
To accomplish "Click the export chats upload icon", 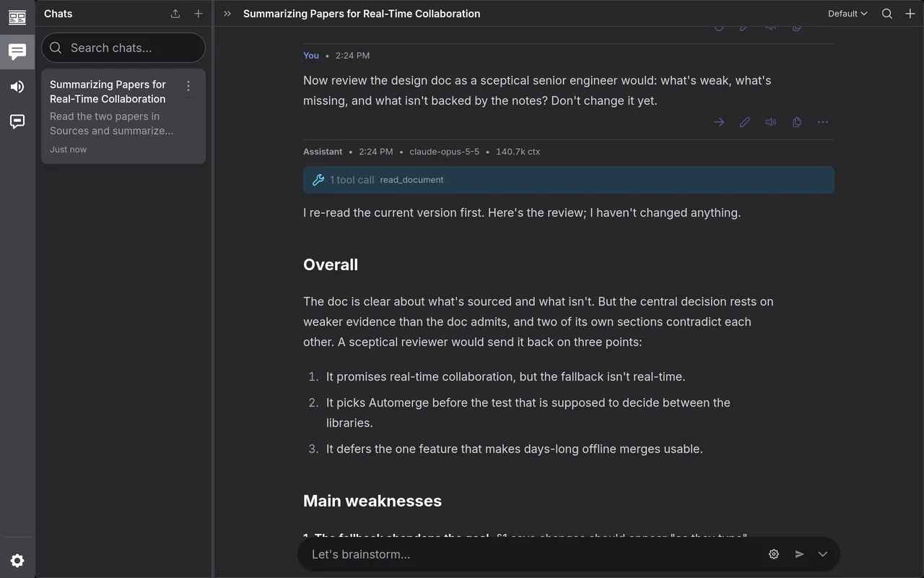I will click(x=175, y=14).
